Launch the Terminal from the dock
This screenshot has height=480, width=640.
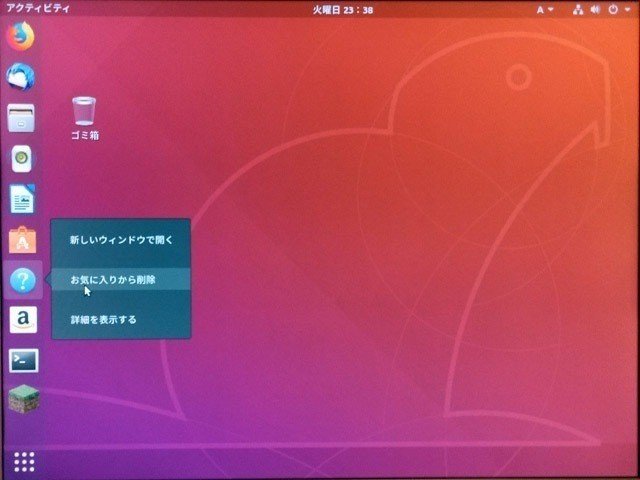pos(24,360)
